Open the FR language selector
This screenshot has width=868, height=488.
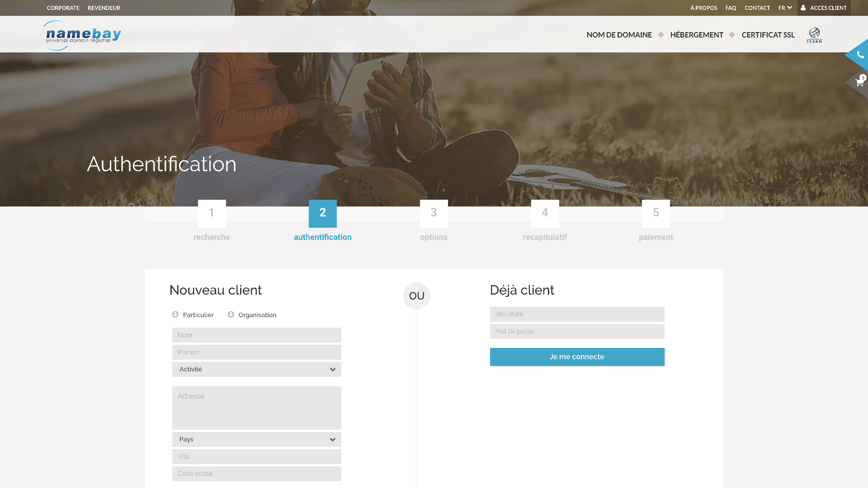tap(785, 8)
